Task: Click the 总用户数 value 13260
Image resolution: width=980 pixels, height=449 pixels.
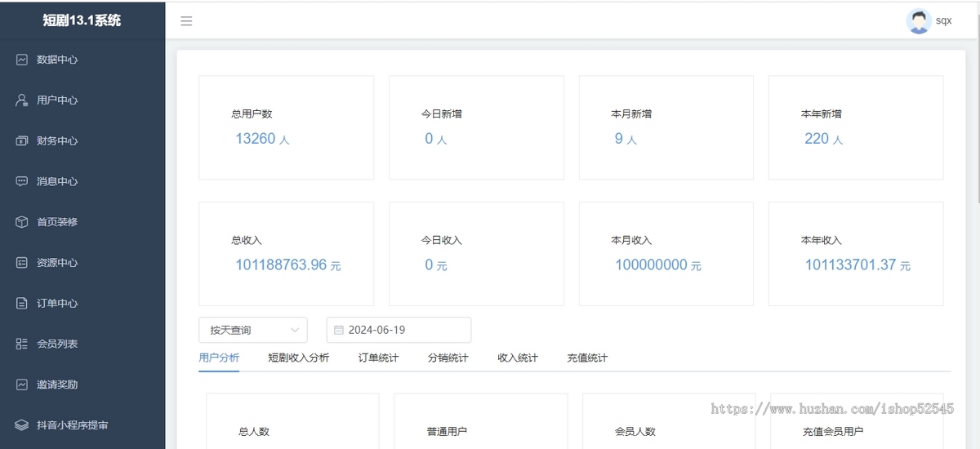Action: 256,139
